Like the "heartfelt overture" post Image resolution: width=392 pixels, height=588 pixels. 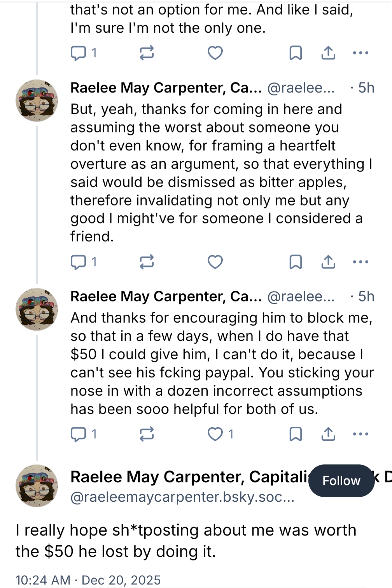[215, 262]
